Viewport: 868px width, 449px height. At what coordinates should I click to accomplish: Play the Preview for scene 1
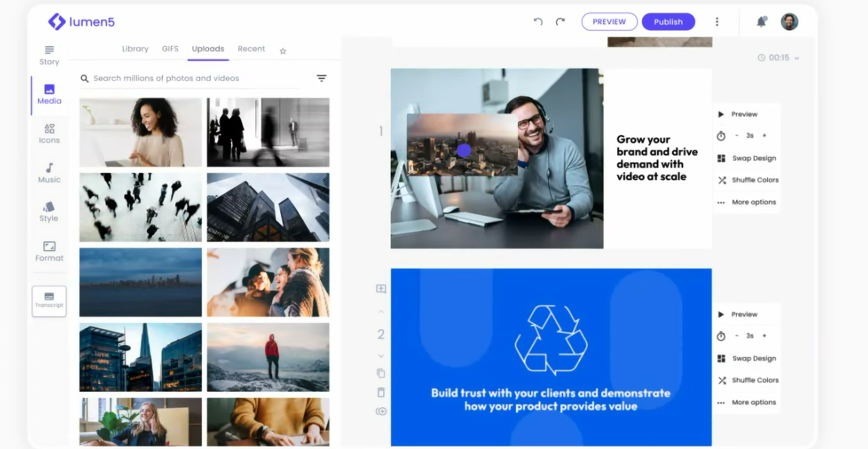(x=738, y=114)
